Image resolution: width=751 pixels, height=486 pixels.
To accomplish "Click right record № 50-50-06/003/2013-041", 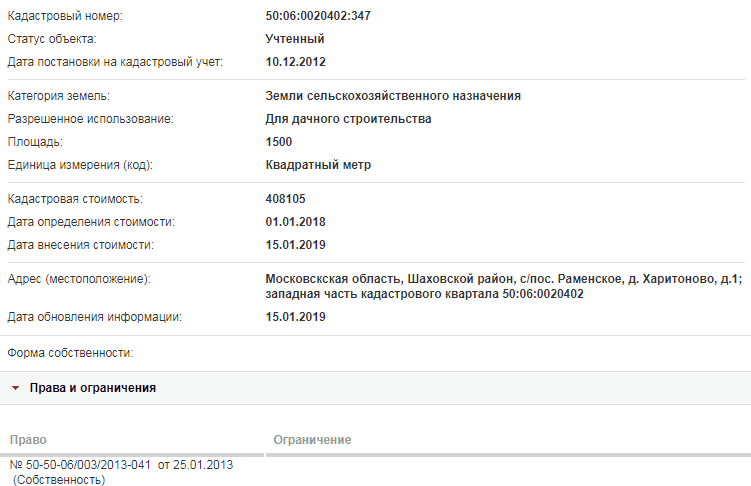I will coord(121,465).
